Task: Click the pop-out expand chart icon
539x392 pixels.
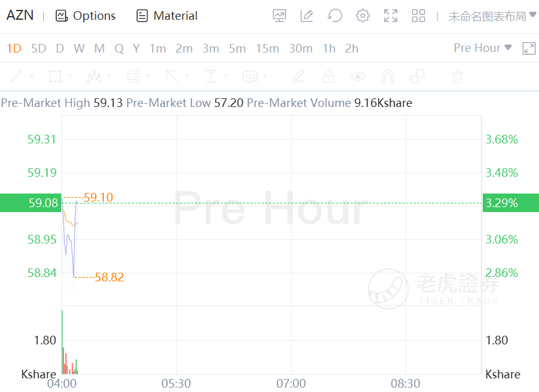Action: pyautogui.click(x=528, y=48)
